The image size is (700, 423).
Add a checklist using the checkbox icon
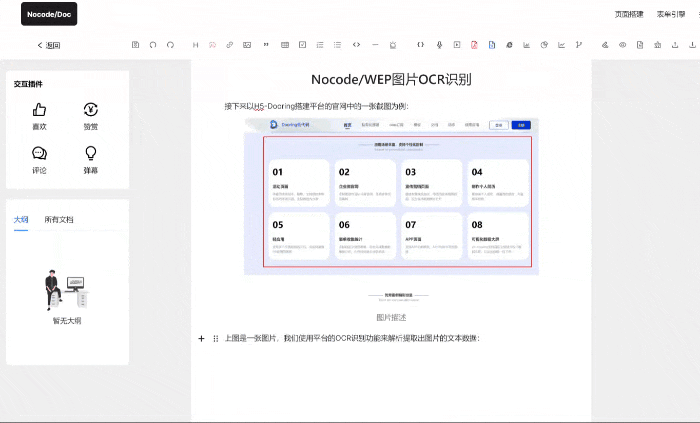pos(302,45)
